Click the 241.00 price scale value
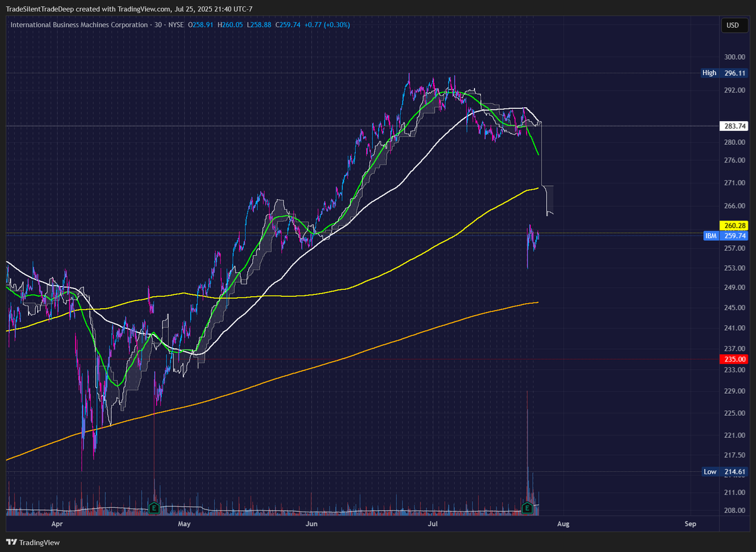756x552 pixels. tap(734, 328)
